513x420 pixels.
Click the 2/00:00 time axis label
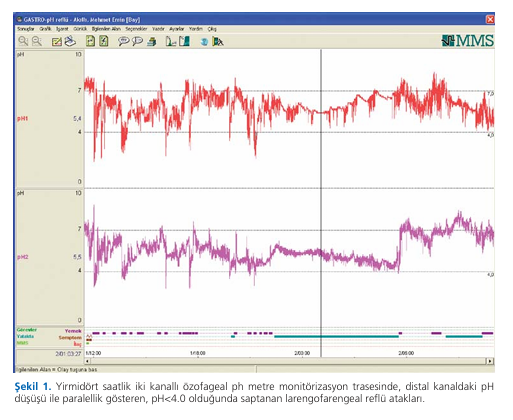(302, 353)
